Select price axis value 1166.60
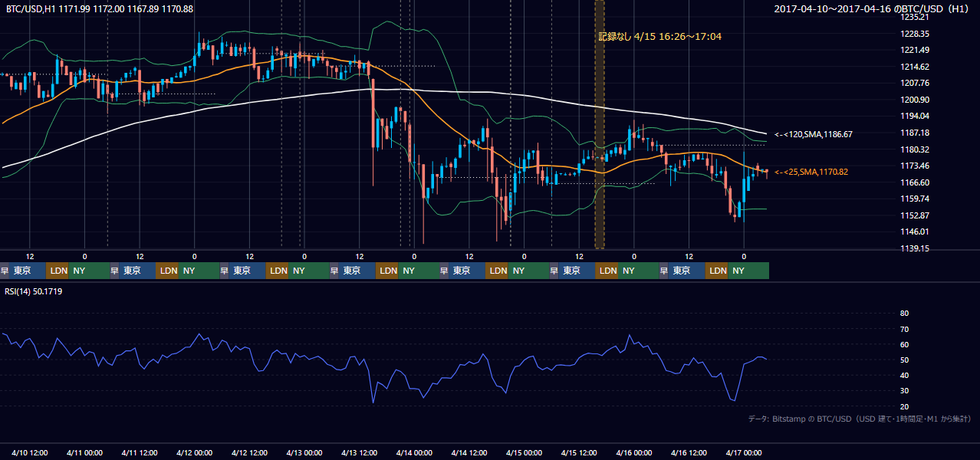Screen dimensions: 980x460 tap(915, 182)
